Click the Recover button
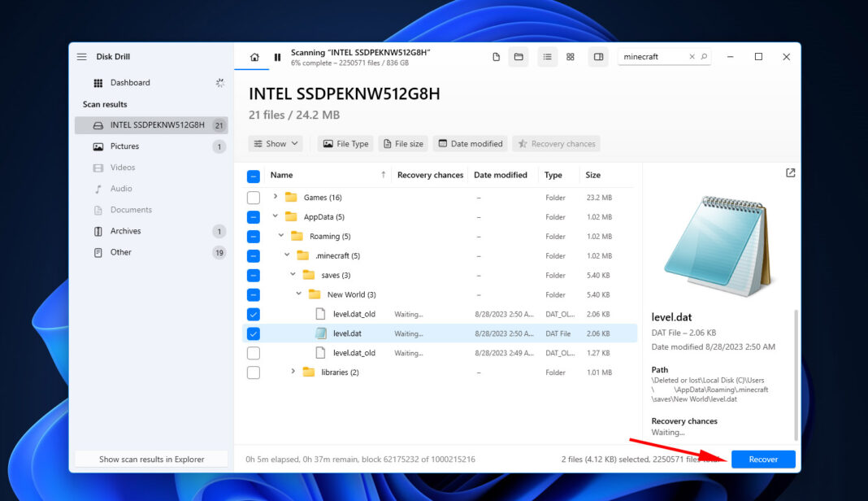Image resolution: width=868 pixels, height=501 pixels. coord(762,459)
